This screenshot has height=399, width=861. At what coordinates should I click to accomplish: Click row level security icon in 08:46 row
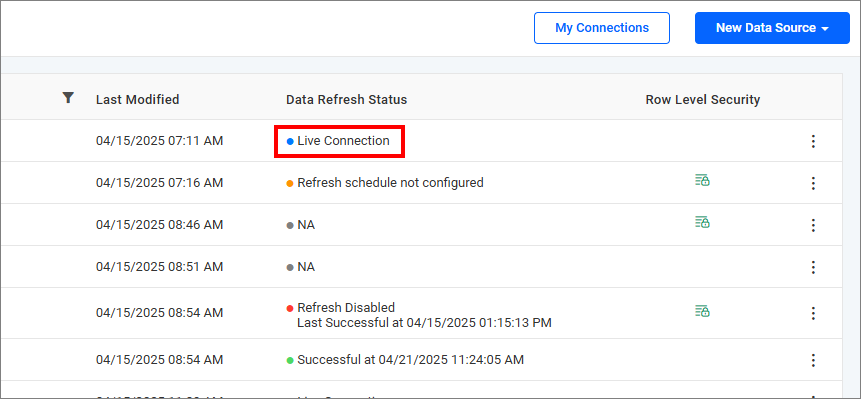[x=702, y=222]
